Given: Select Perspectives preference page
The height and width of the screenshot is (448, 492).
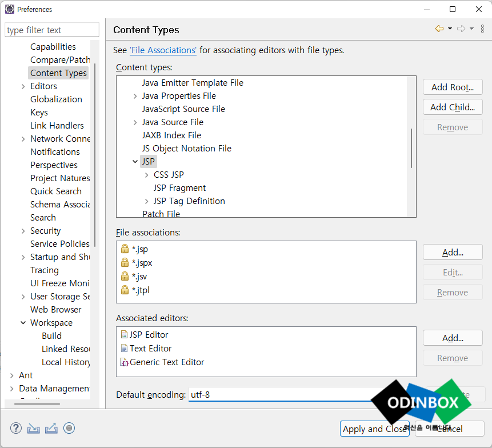Looking at the screenshot, I should coord(54,165).
